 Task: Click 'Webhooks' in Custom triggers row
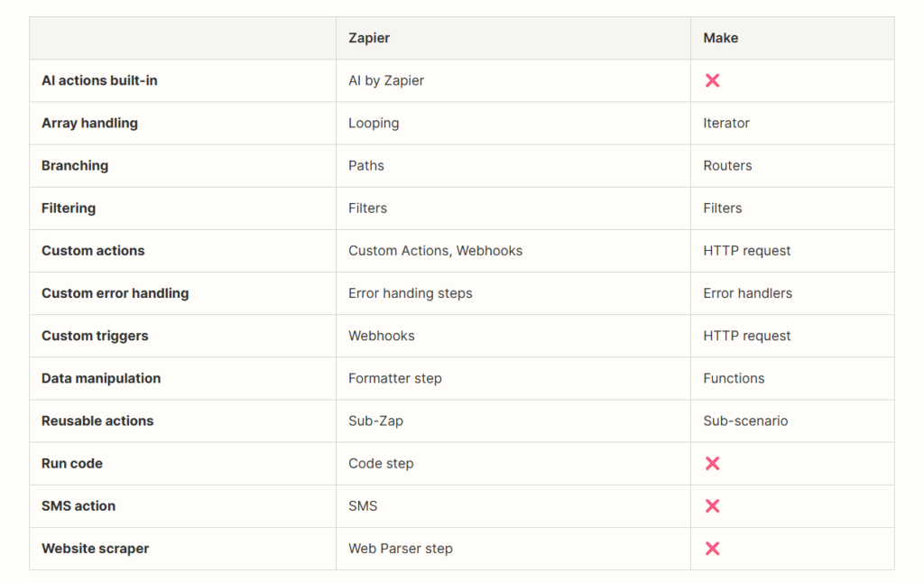(382, 335)
